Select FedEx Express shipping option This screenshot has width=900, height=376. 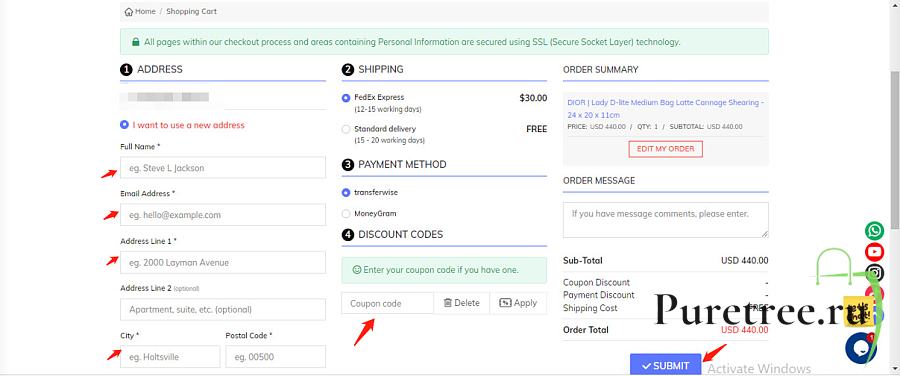[346, 98]
